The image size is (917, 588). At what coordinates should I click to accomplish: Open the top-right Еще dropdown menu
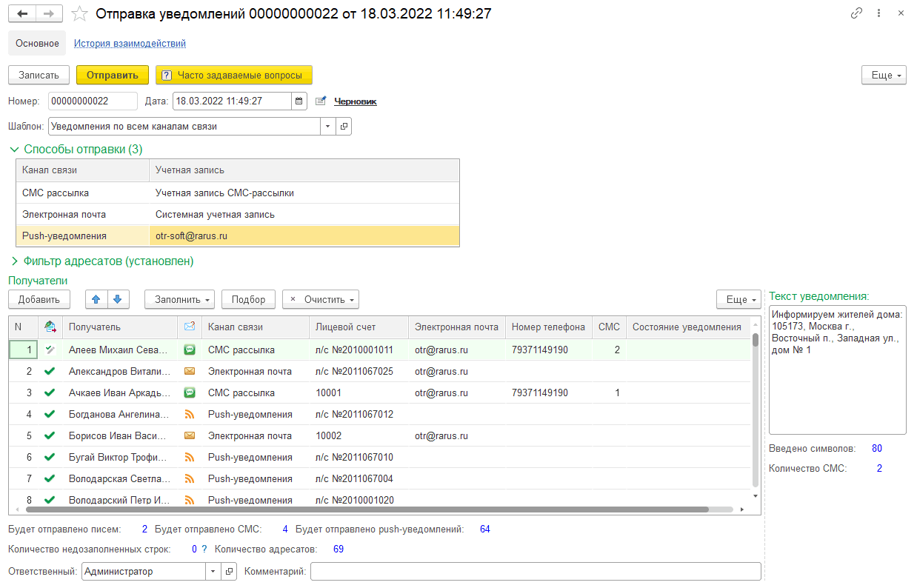click(x=884, y=76)
